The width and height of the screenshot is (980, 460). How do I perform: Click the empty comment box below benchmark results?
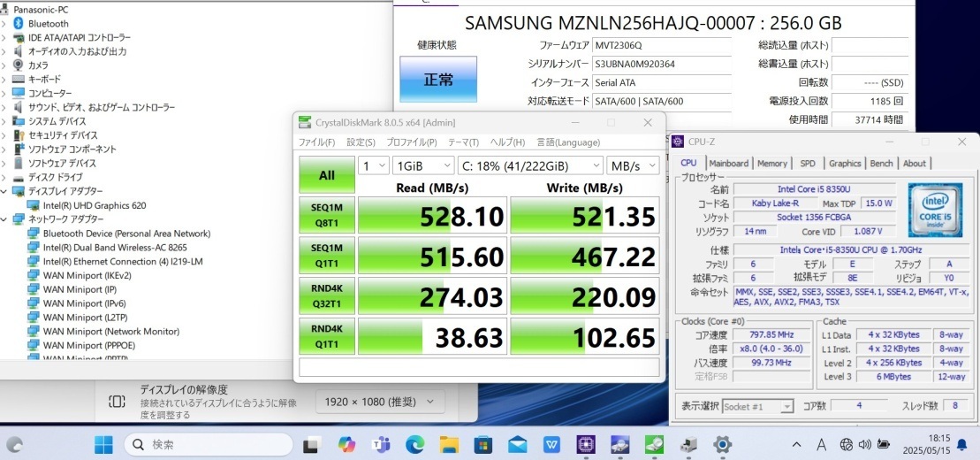(x=479, y=367)
